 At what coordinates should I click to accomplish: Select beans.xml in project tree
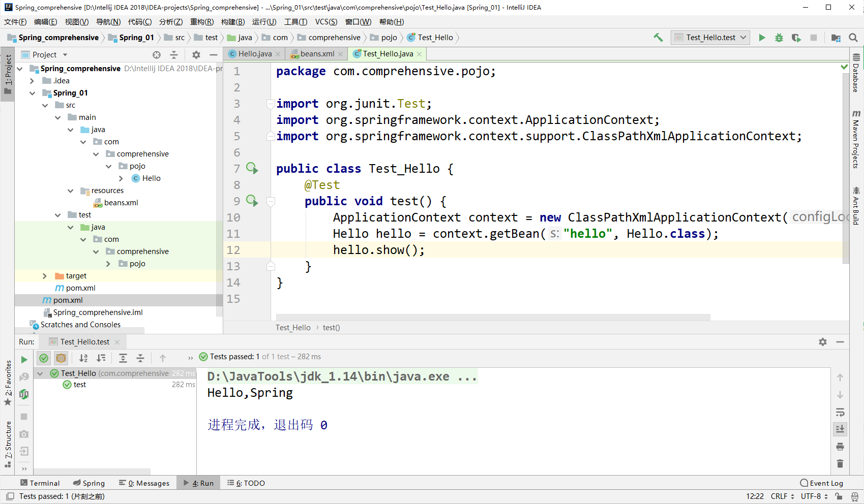(x=121, y=203)
